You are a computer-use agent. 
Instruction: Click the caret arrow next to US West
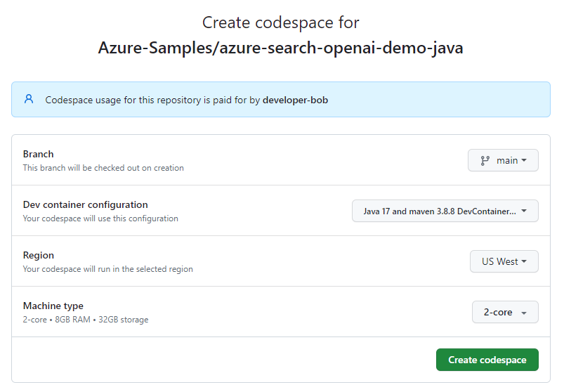click(x=525, y=261)
